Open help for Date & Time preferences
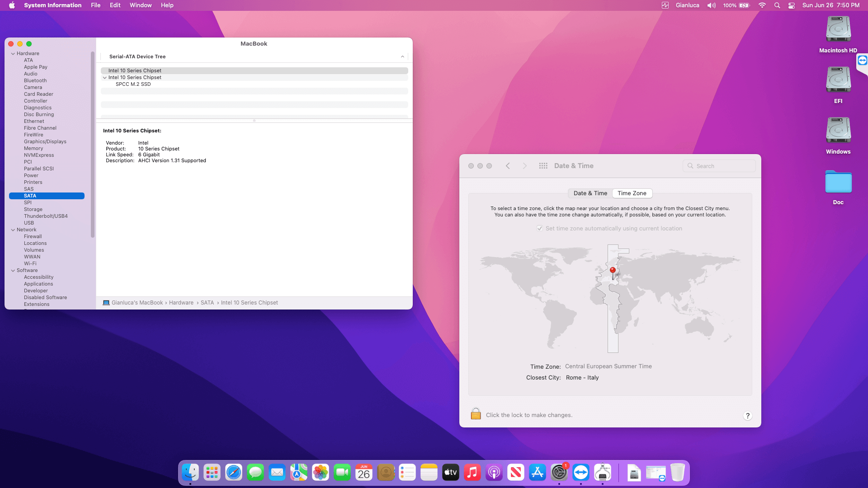The width and height of the screenshot is (868, 488). (748, 416)
